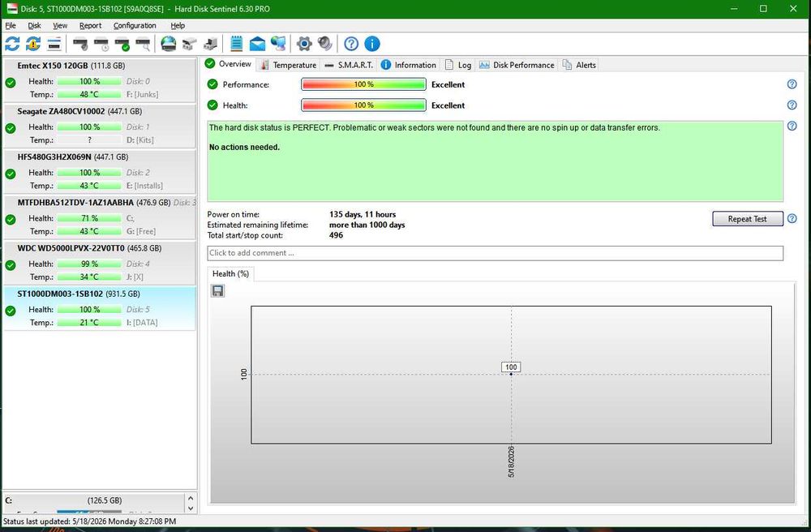Click the globe disk toolbar icon
This screenshot has height=532, width=811.
[168, 44]
